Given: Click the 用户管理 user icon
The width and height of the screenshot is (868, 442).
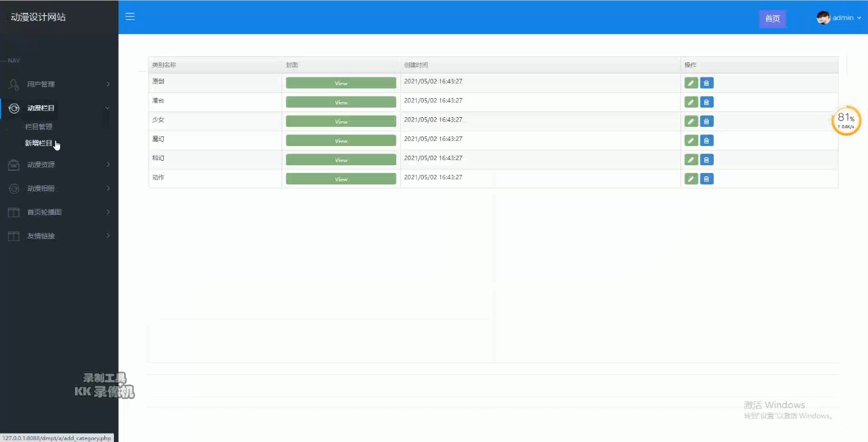Looking at the screenshot, I should pyautogui.click(x=13, y=84).
